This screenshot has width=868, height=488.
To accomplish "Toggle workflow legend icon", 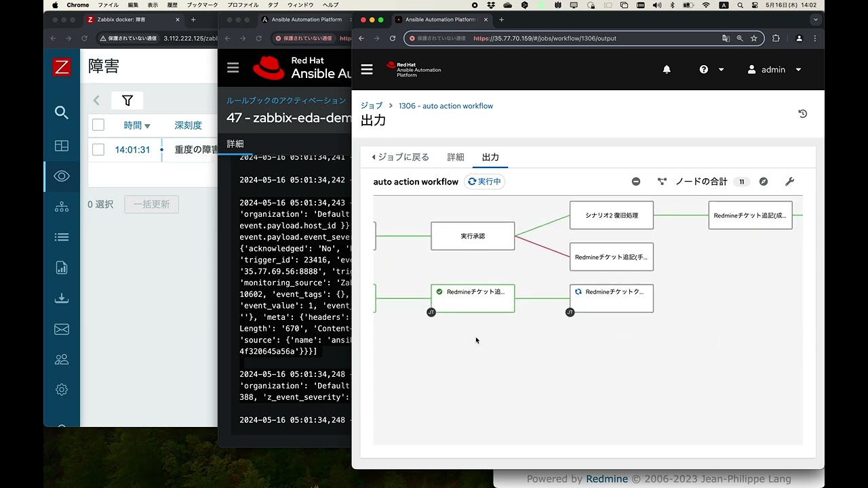I will pos(662,182).
